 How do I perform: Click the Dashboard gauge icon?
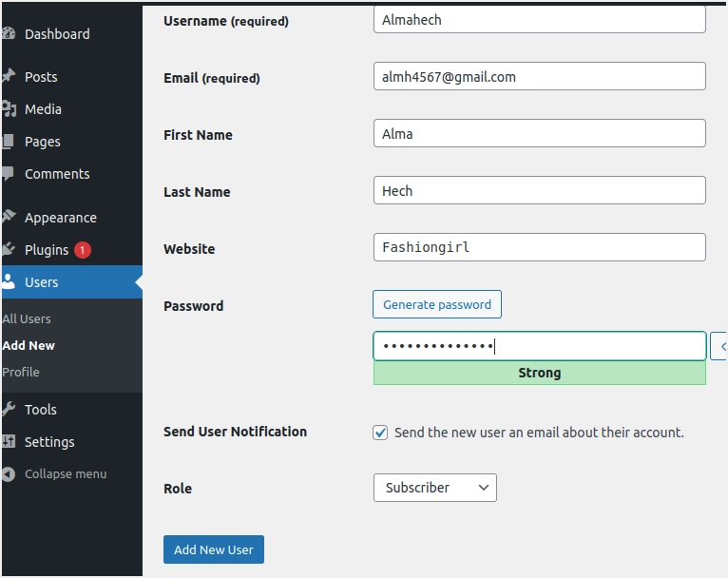(9, 34)
